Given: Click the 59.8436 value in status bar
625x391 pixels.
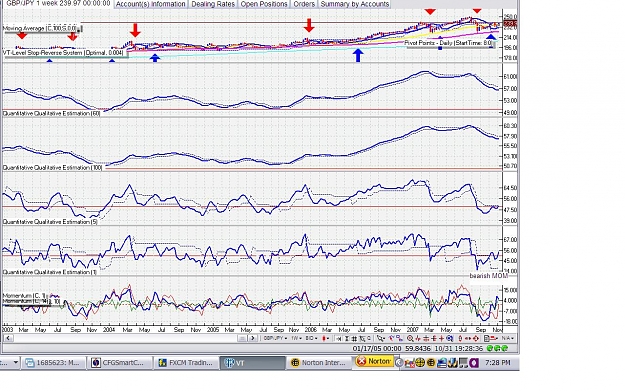Looking at the screenshot, I should [x=418, y=348].
